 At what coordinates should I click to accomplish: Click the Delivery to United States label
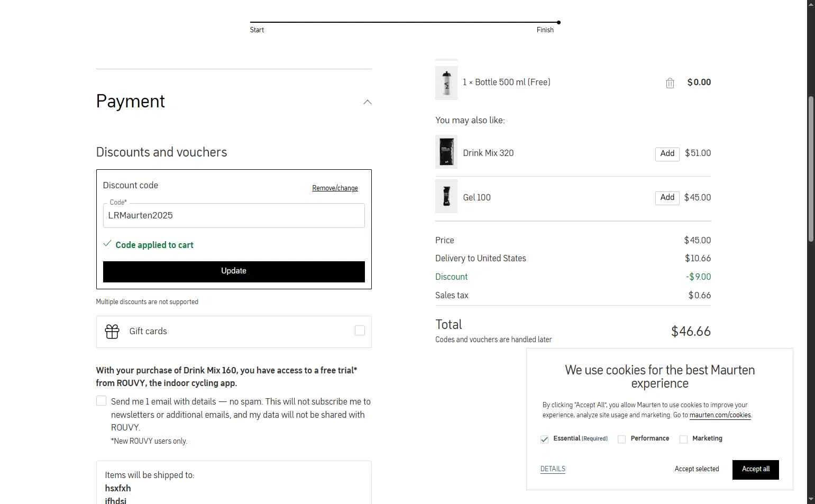click(x=481, y=258)
